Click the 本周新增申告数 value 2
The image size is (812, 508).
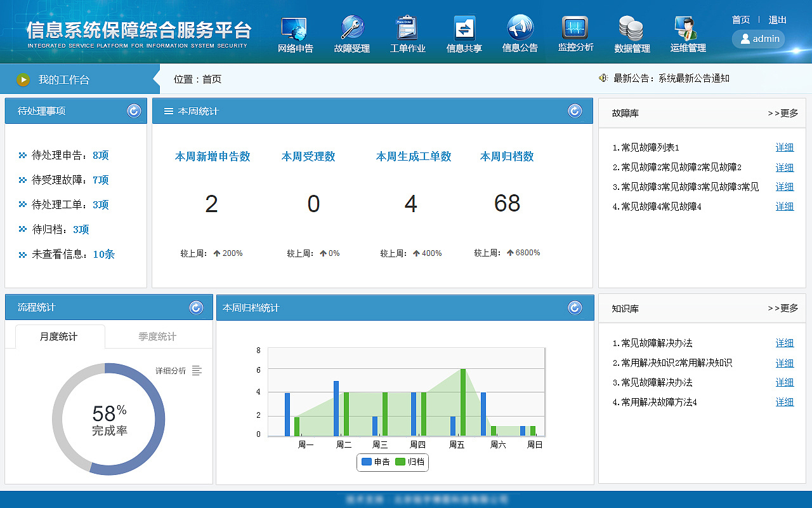[212, 204]
